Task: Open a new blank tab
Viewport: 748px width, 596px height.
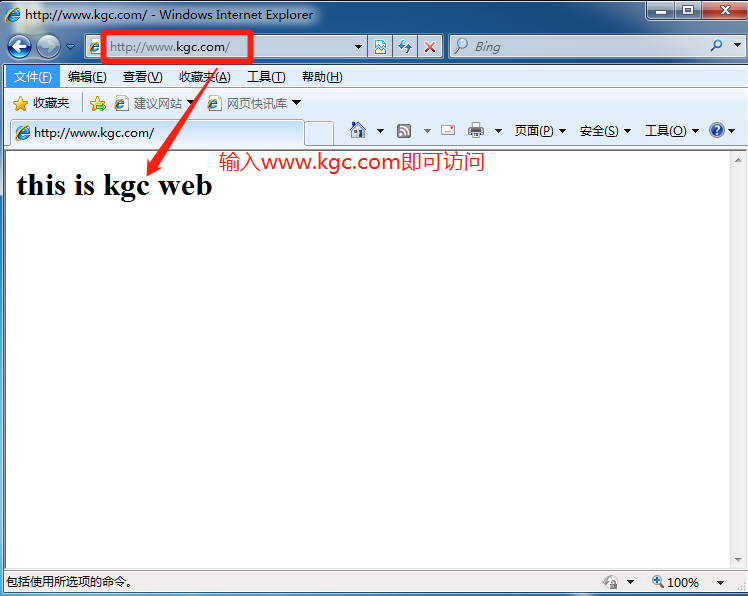Action: (x=319, y=133)
